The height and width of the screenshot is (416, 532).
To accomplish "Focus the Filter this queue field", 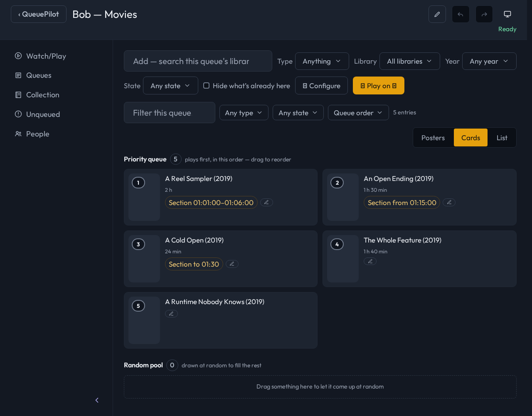I will pyautogui.click(x=170, y=113).
